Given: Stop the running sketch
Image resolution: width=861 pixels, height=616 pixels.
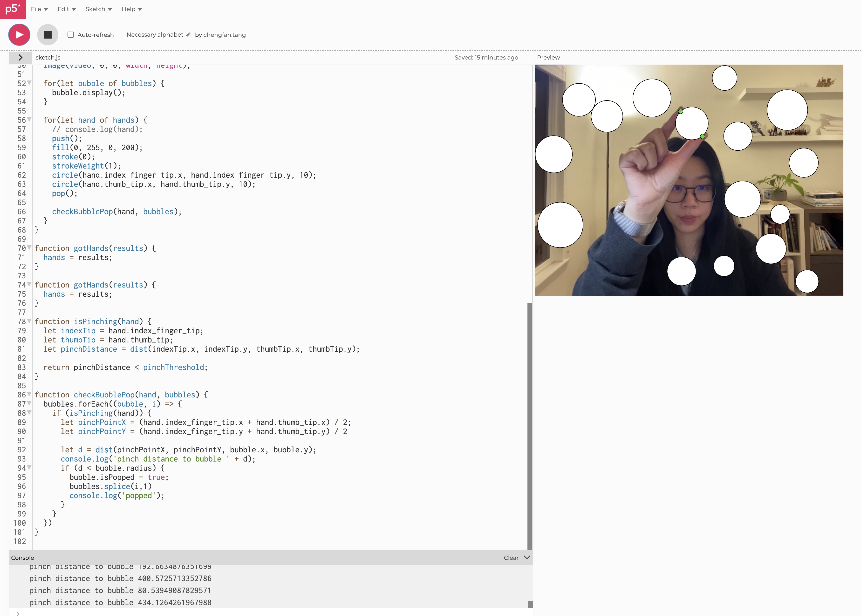Looking at the screenshot, I should (48, 35).
